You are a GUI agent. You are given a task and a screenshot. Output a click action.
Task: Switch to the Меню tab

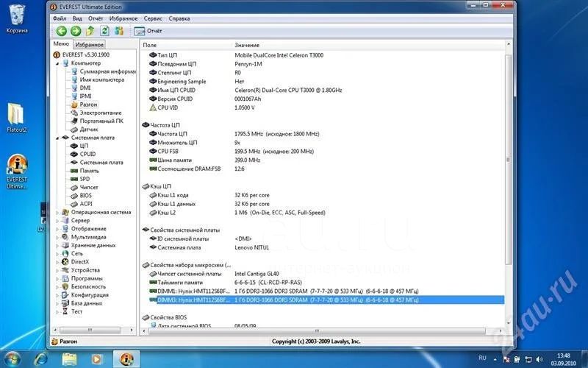point(61,44)
